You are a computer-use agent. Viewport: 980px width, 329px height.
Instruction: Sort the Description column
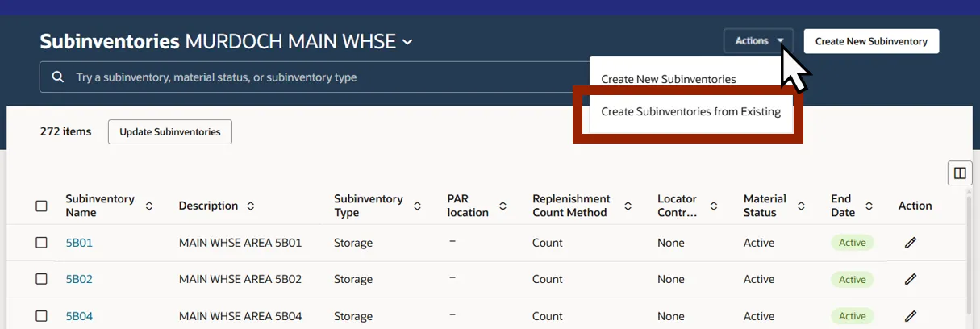click(251, 206)
